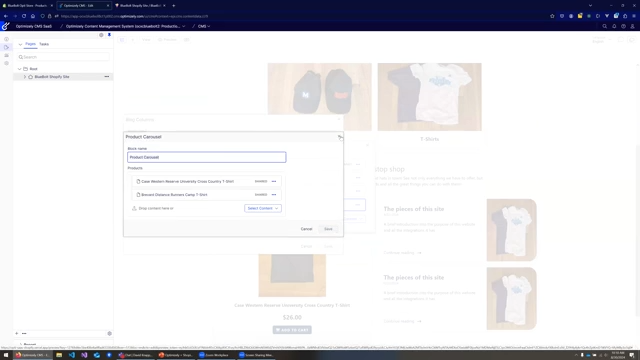
Task: Click the Optimizely logo icon
Action: 5,26
